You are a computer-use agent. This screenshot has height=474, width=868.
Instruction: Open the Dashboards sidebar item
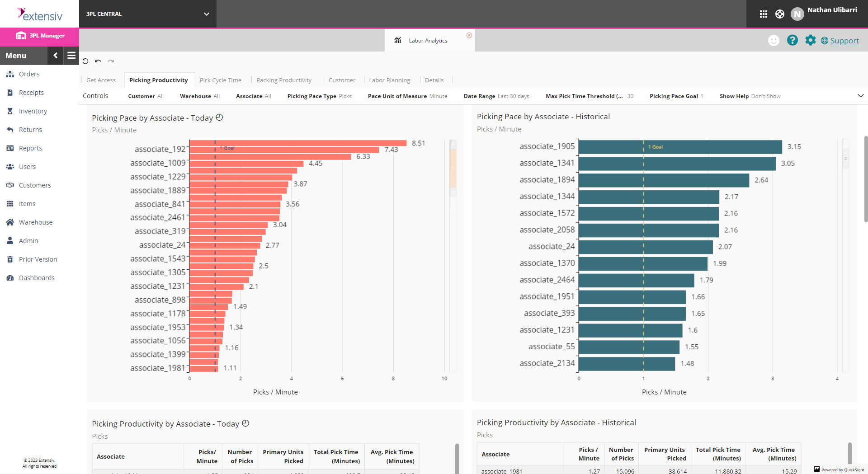(36, 277)
